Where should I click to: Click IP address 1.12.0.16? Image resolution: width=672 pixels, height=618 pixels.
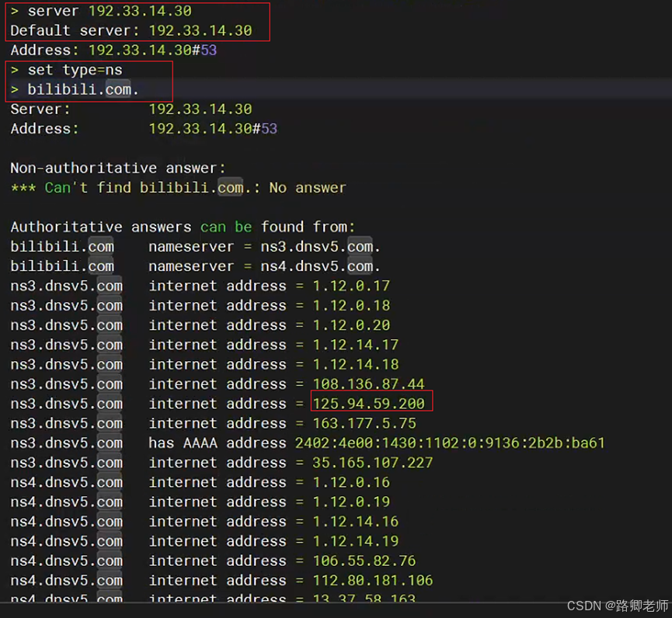click(x=351, y=482)
